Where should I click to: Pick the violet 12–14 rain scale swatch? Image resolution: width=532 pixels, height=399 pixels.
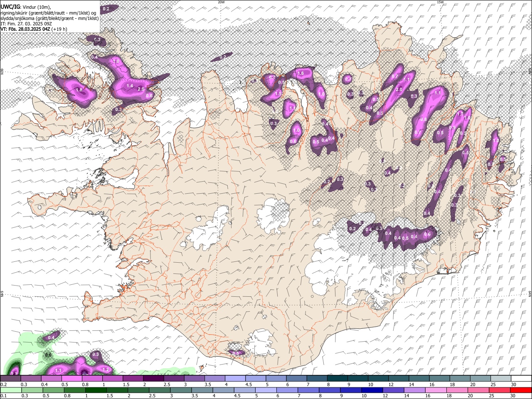(394, 390)
